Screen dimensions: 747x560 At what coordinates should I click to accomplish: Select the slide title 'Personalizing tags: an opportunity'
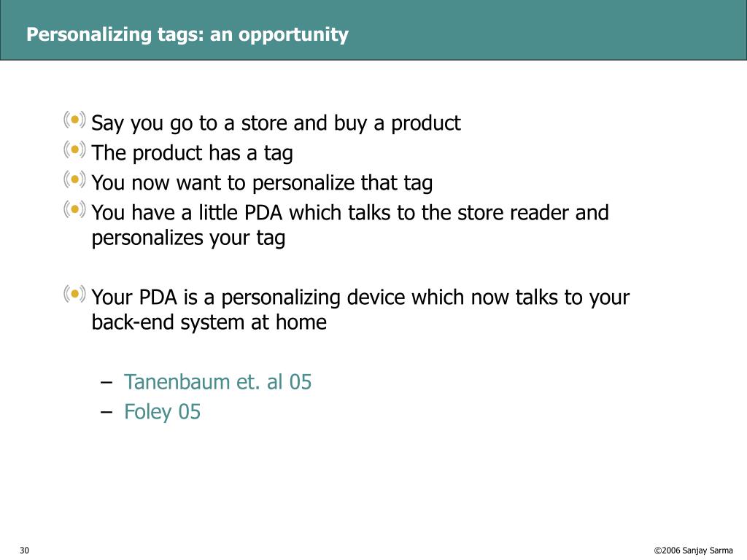coord(187,35)
